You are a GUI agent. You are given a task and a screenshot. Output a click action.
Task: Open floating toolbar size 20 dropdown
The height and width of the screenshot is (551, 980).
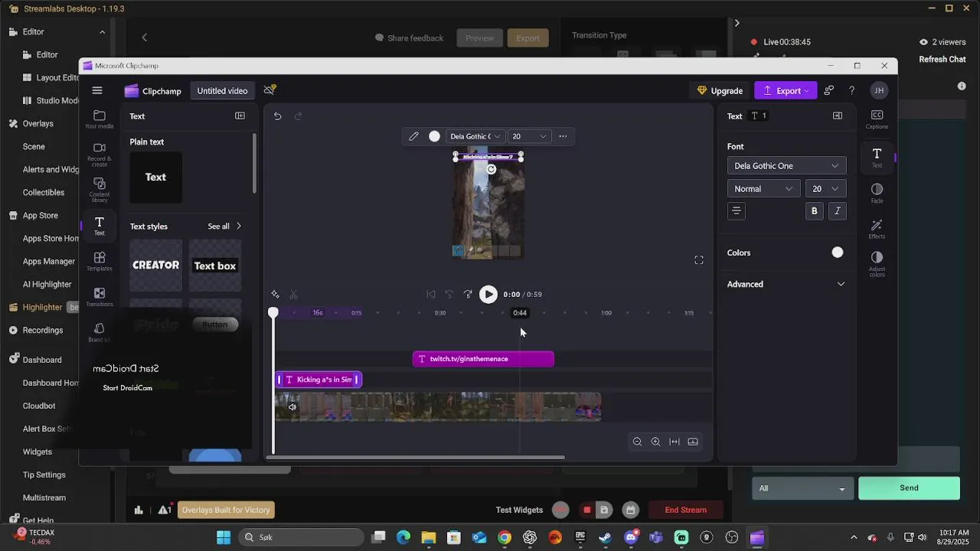pos(529,136)
